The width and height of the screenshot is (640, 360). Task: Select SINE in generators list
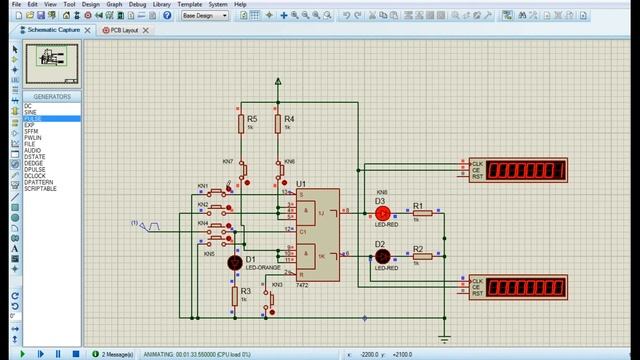tap(30, 112)
